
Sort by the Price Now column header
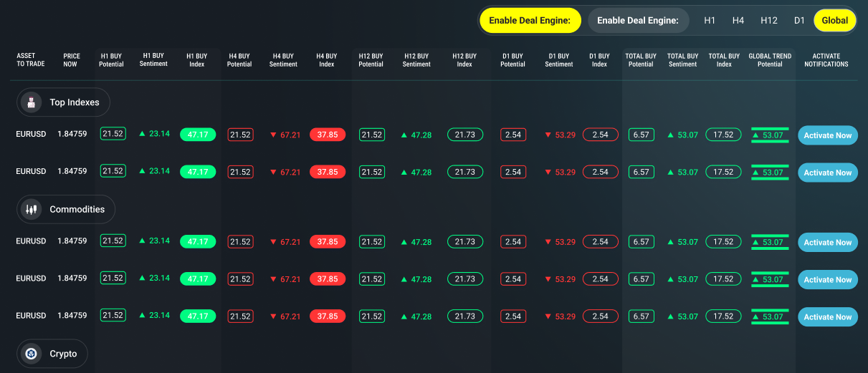72,60
